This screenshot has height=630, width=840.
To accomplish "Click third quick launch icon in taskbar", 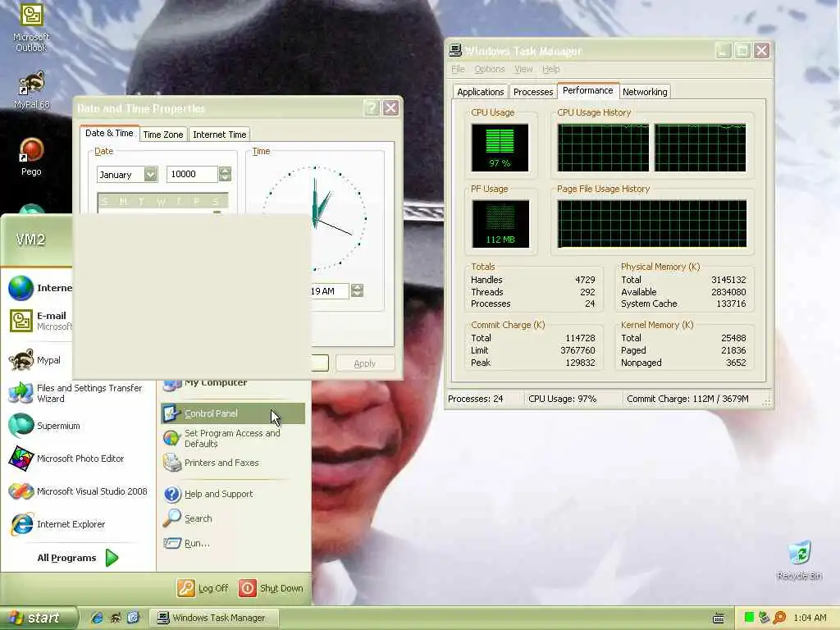I will point(133,618).
